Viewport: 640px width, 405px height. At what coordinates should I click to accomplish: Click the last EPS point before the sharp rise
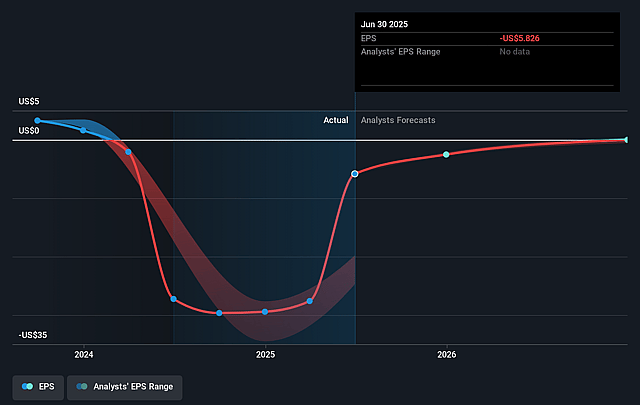(310, 301)
